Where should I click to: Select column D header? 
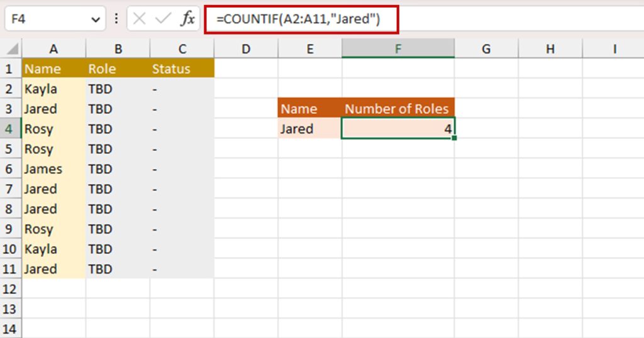point(246,49)
